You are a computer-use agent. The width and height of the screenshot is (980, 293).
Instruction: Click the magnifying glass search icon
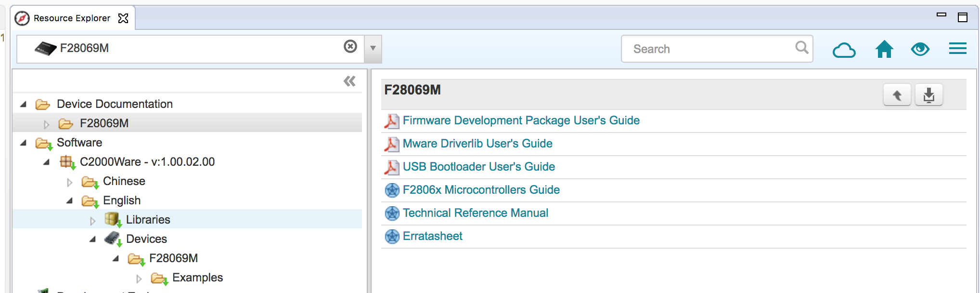pos(801,48)
